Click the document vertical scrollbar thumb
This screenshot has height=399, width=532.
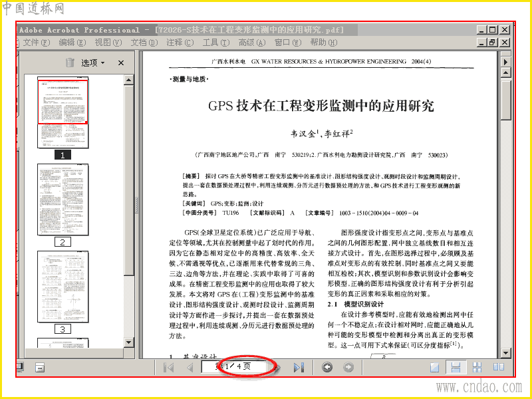[x=505, y=99]
